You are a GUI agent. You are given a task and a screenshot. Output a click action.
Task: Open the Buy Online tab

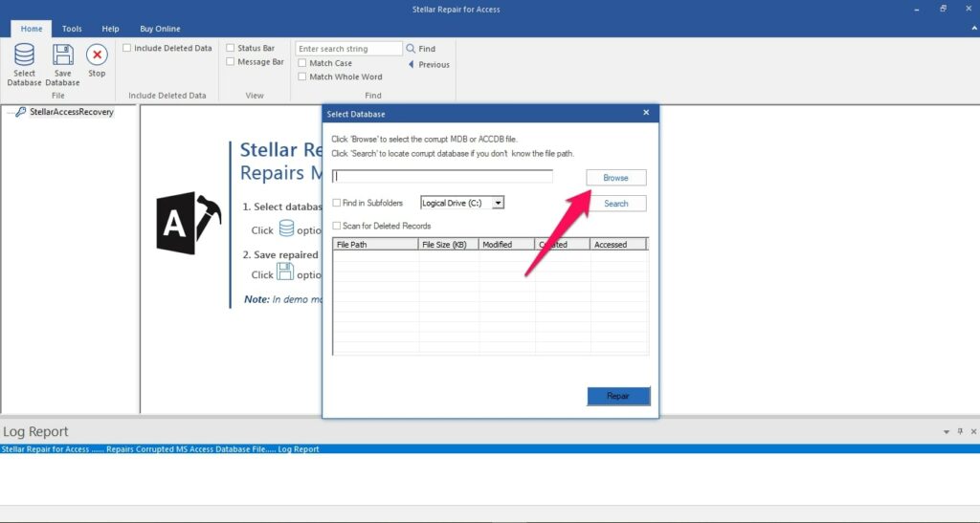coord(160,29)
